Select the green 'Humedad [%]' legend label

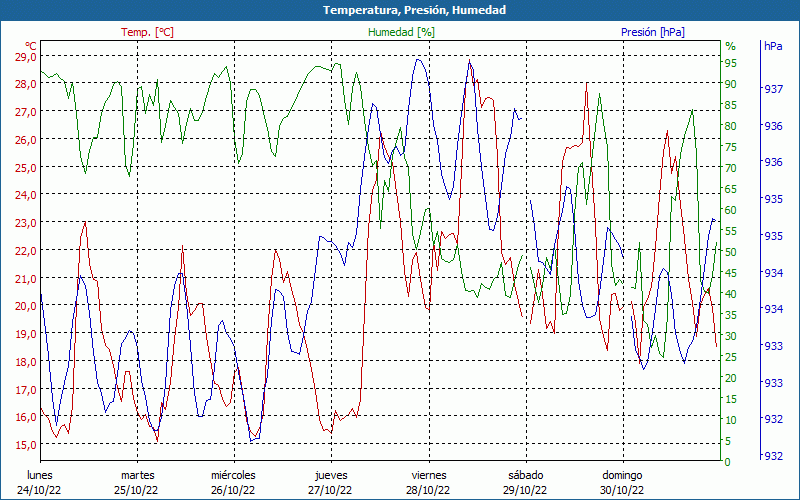coord(401,32)
